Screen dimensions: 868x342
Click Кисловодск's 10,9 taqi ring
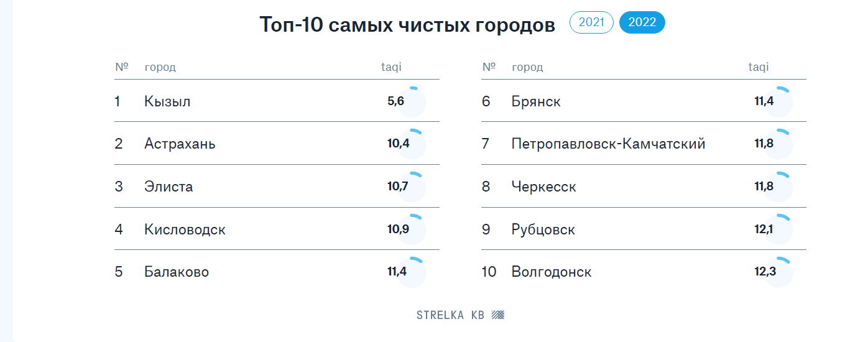(x=411, y=229)
